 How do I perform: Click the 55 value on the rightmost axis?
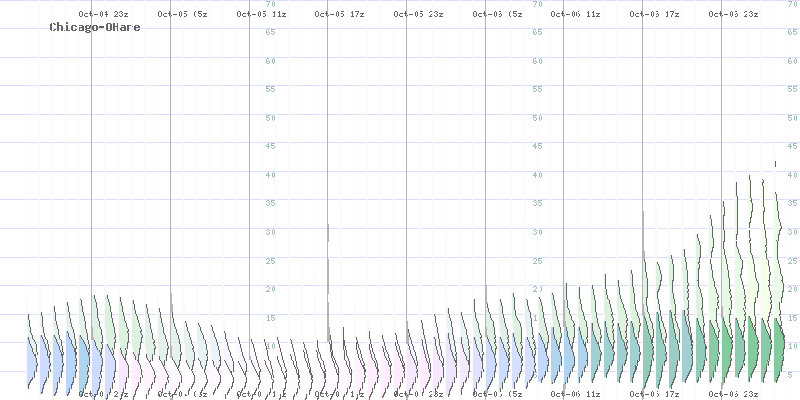coord(791,90)
